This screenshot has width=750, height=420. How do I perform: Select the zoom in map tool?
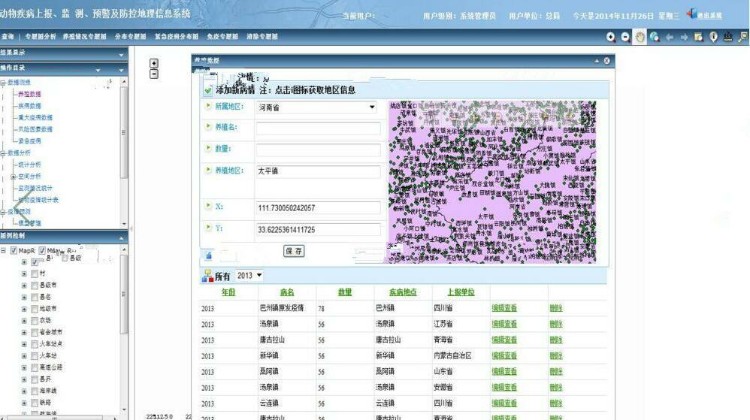pos(611,37)
